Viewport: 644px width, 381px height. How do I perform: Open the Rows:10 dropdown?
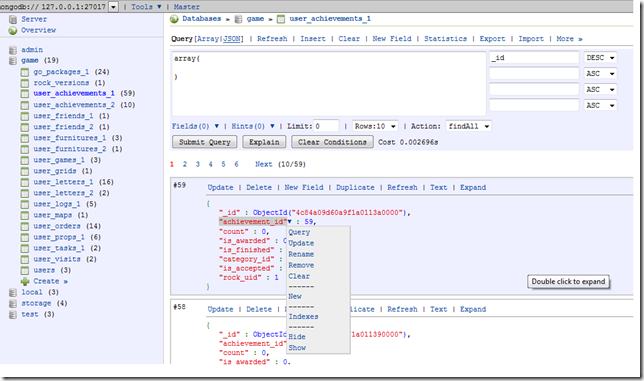pyautogui.click(x=375, y=126)
